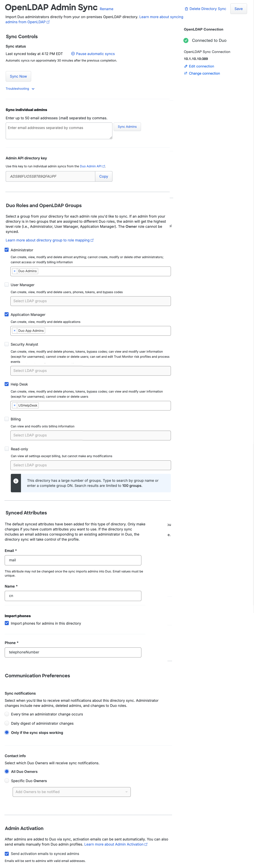Enable the User Manager role checkbox
The width and height of the screenshot is (254, 868).
click(x=6, y=285)
